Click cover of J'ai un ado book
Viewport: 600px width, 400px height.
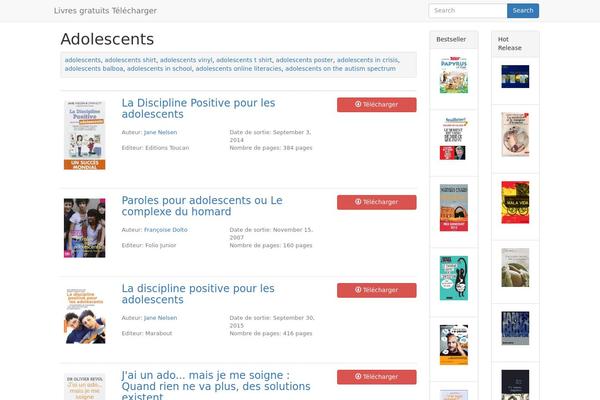click(x=85, y=387)
